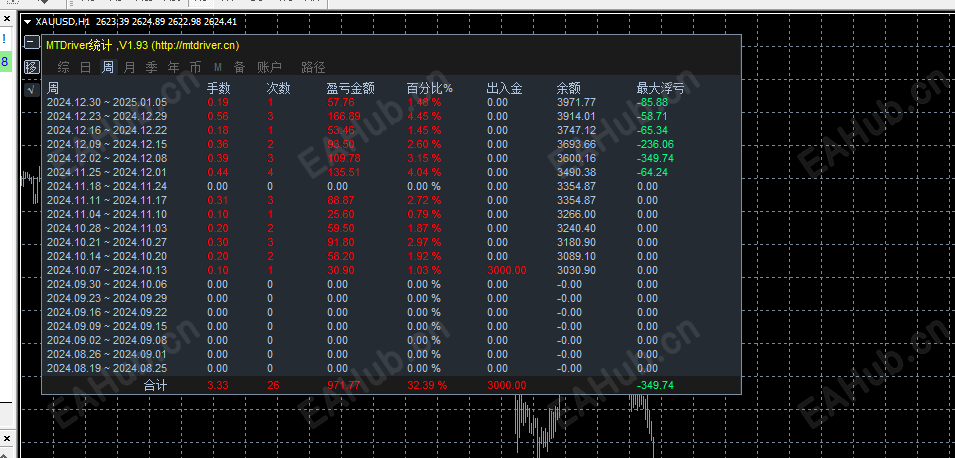The width and height of the screenshot is (955, 458).
Task: Click the 百分比% column header
Action: tap(430, 88)
